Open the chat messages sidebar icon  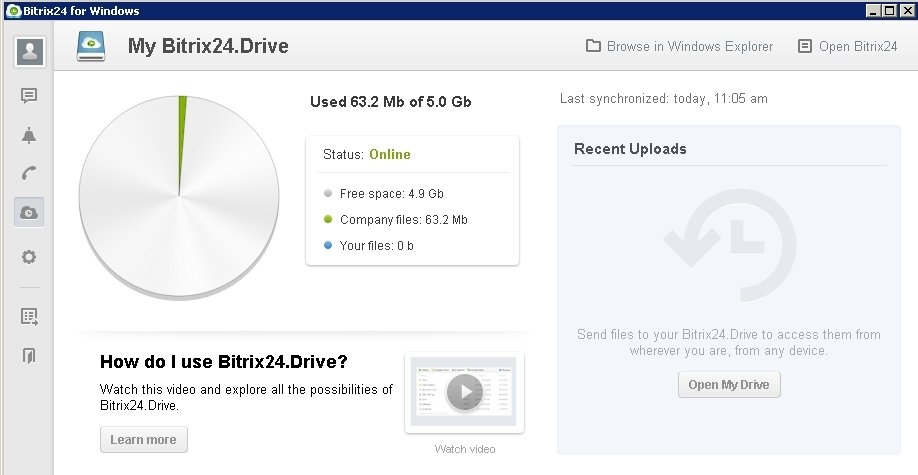tap(29, 95)
